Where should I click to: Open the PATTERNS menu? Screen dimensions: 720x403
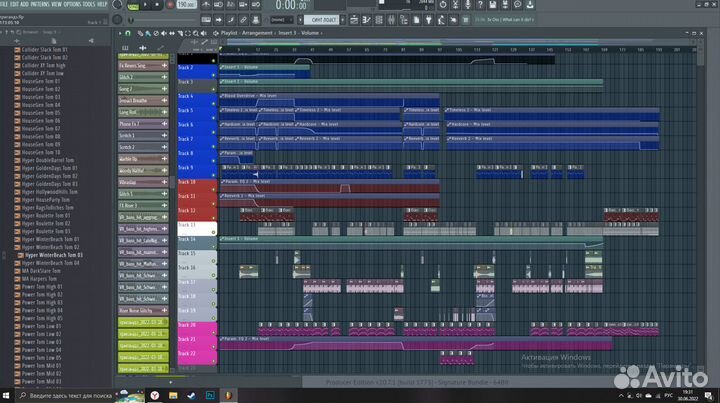click(x=39, y=4)
